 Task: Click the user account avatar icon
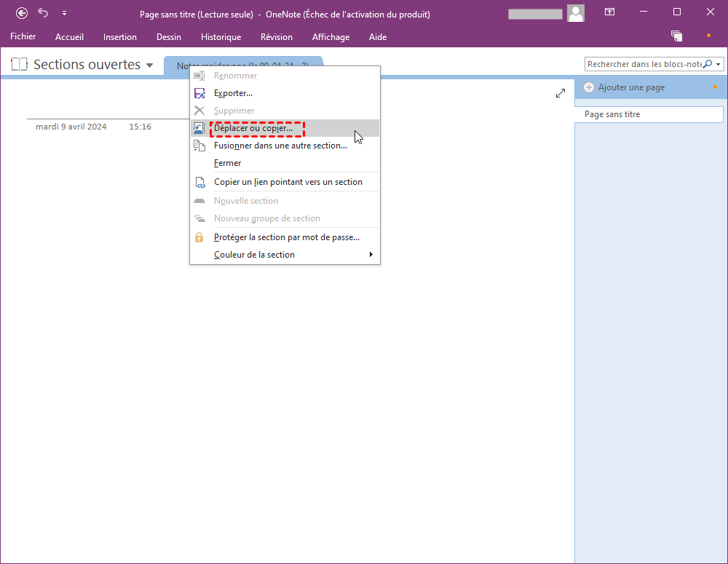click(576, 12)
